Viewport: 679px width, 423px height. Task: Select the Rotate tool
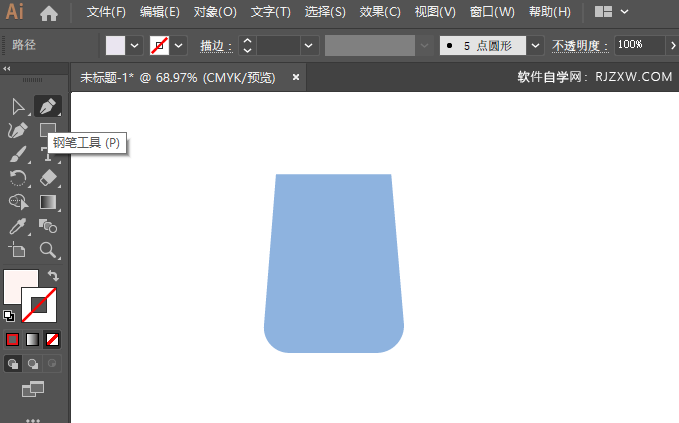point(18,178)
